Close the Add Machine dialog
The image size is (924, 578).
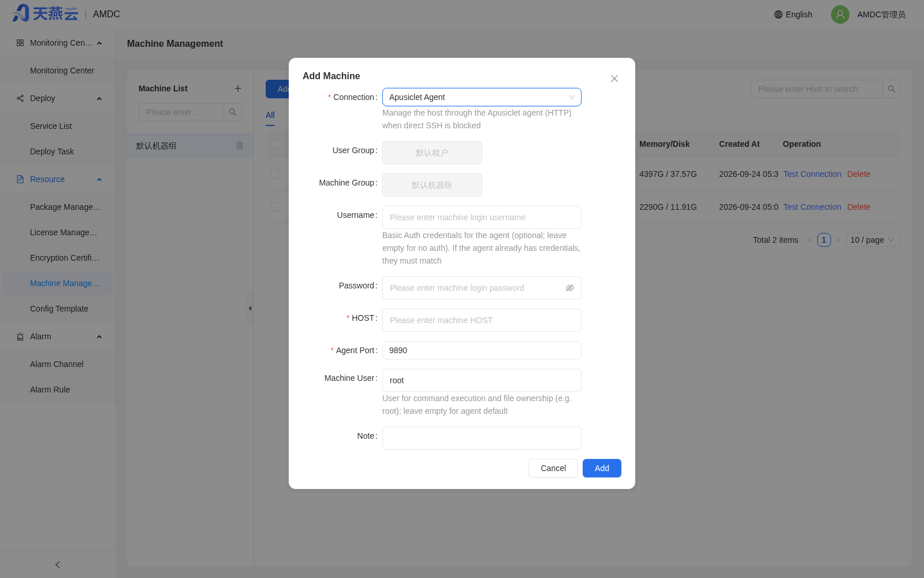(614, 79)
